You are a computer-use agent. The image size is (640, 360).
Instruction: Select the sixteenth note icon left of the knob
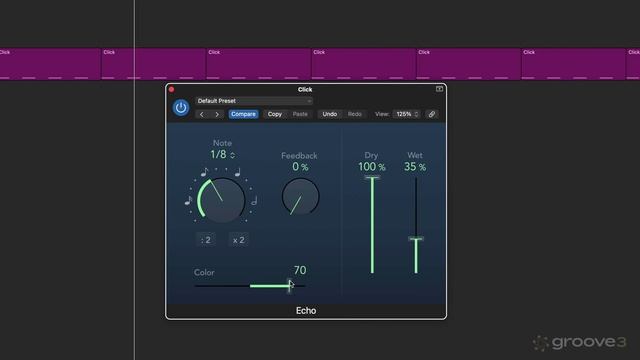tap(188, 200)
